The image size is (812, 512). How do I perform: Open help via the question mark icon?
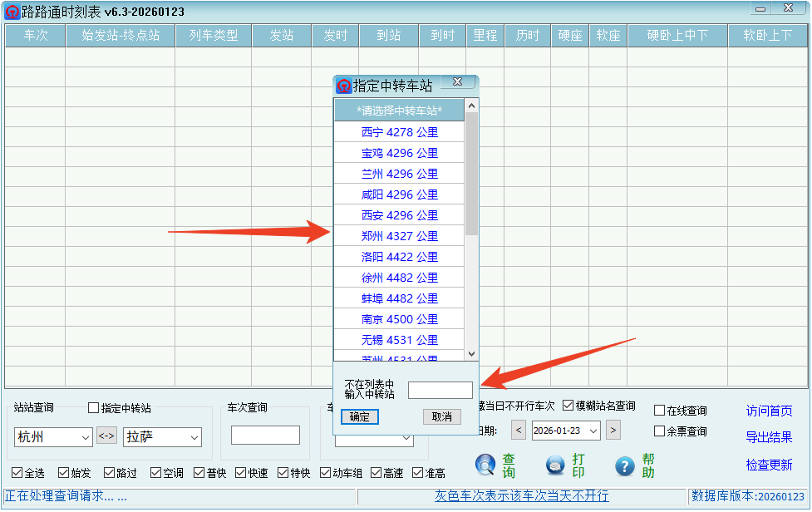pos(624,465)
